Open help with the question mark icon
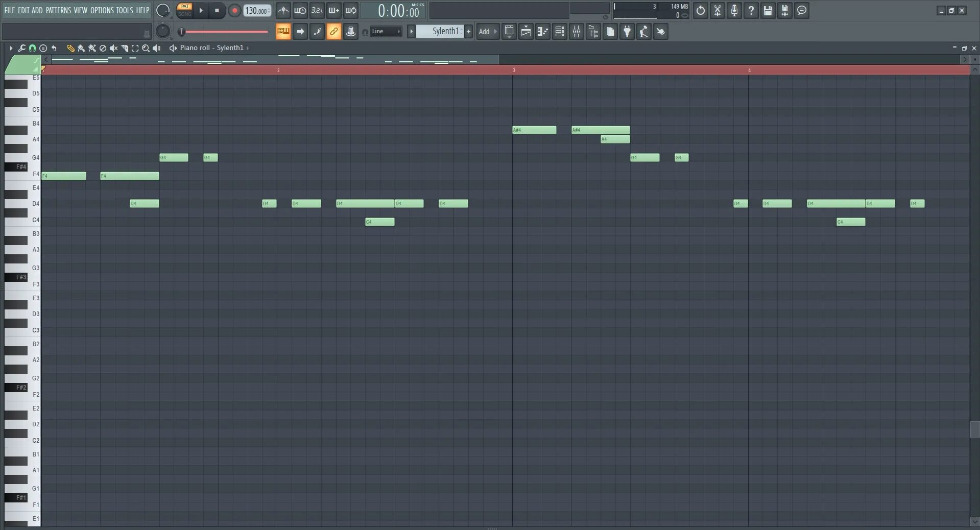Viewport: 980px width, 530px height. 751,10
